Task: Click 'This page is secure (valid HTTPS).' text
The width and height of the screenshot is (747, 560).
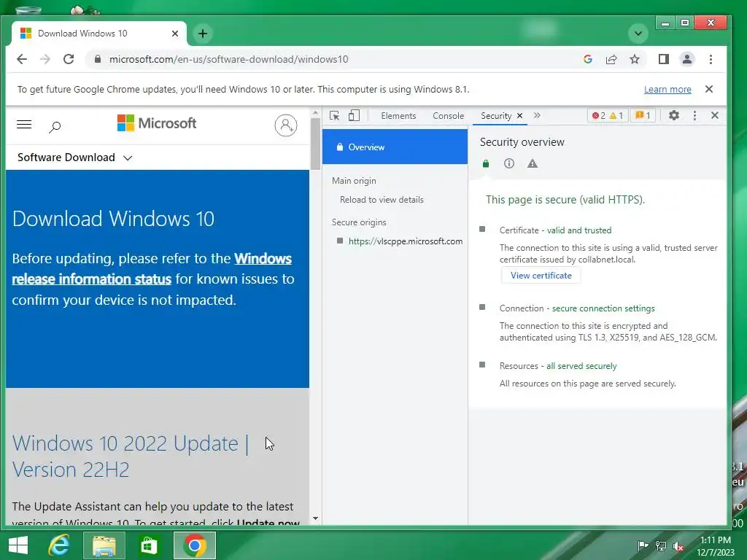Action: tap(565, 200)
